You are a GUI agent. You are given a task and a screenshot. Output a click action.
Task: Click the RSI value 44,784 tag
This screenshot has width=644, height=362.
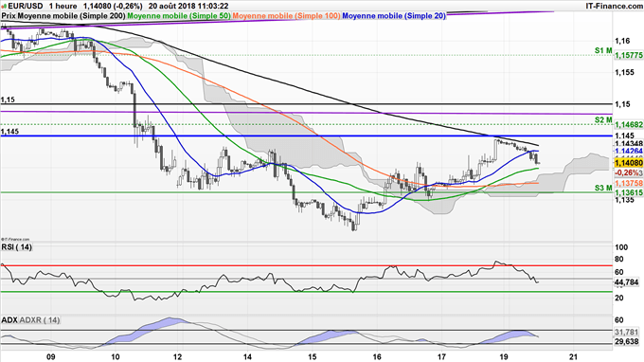tap(627, 282)
